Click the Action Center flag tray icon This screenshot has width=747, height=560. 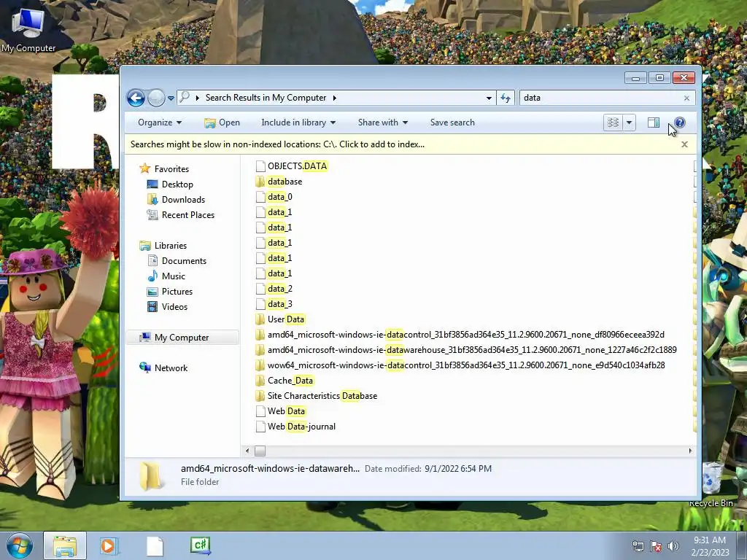pos(656,546)
